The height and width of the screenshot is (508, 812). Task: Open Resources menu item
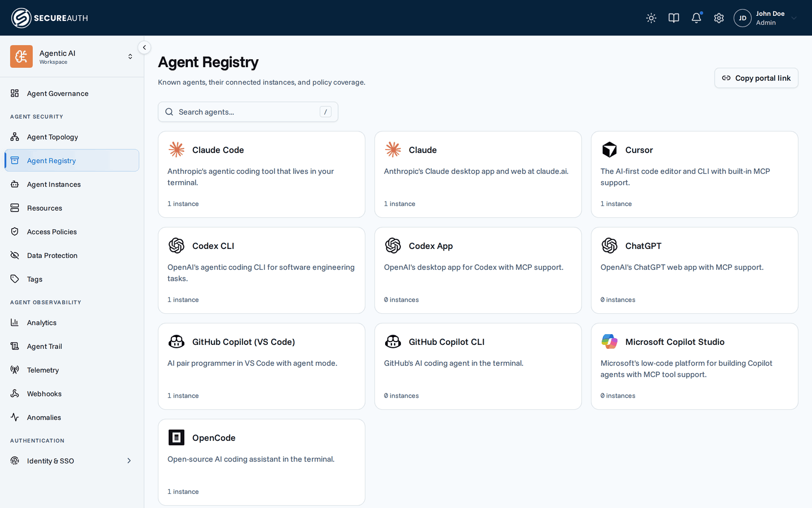[x=72, y=208]
